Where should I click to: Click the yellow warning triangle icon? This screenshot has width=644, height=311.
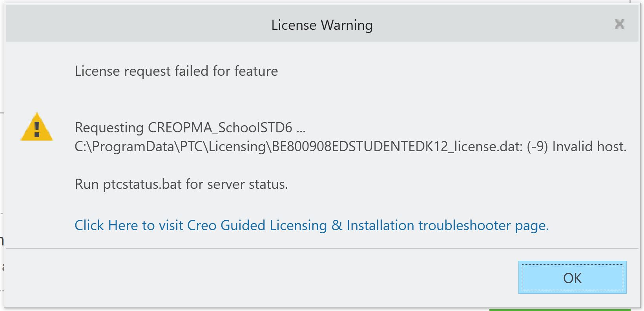[x=37, y=128]
